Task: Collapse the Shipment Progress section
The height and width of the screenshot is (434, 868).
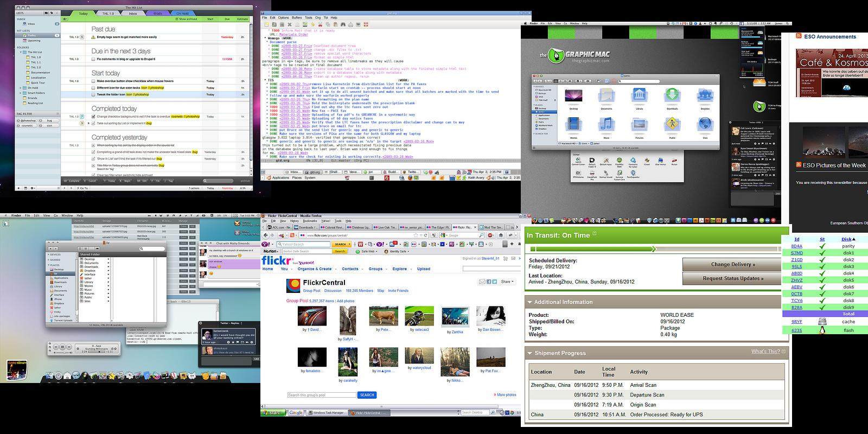Action: click(529, 353)
